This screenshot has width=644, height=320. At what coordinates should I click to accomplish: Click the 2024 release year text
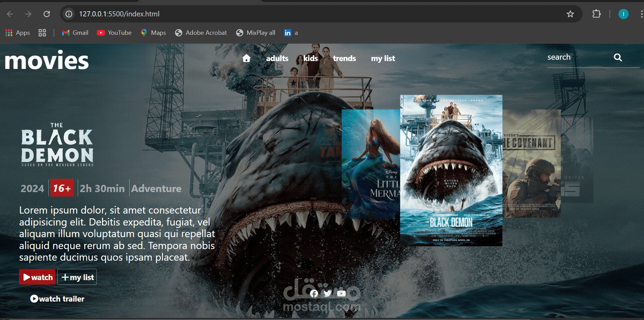coord(32,188)
